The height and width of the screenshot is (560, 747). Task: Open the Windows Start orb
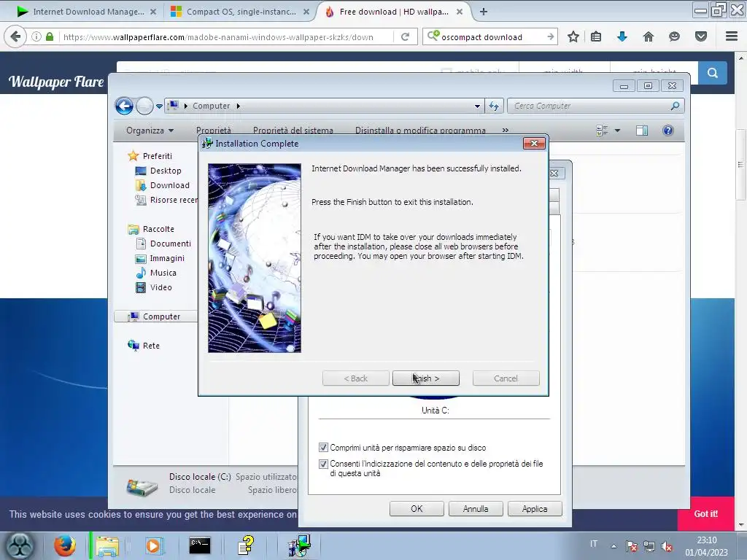pyautogui.click(x=19, y=545)
